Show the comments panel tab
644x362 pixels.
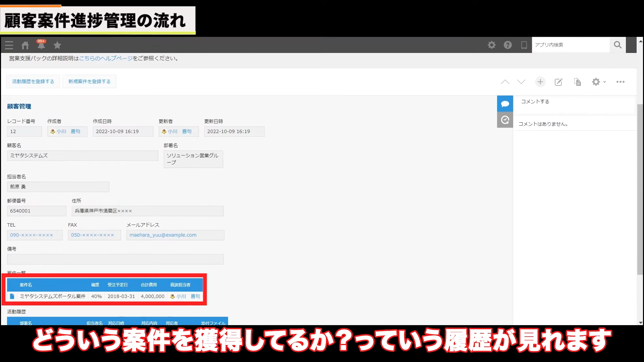point(505,104)
